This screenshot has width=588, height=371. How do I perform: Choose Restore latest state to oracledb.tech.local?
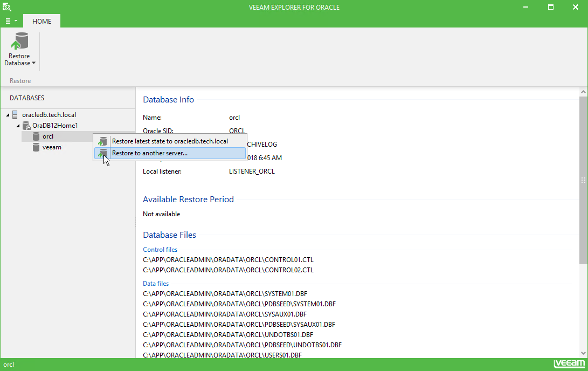point(170,141)
